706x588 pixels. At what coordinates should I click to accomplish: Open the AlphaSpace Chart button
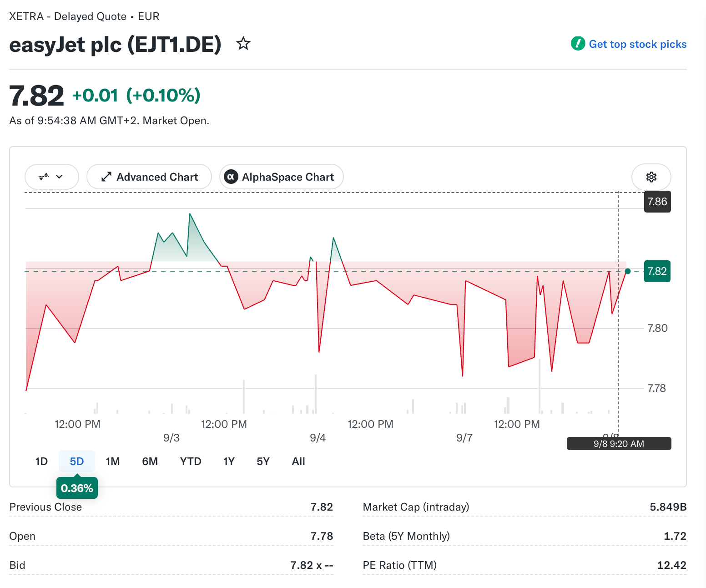(x=282, y=177)
